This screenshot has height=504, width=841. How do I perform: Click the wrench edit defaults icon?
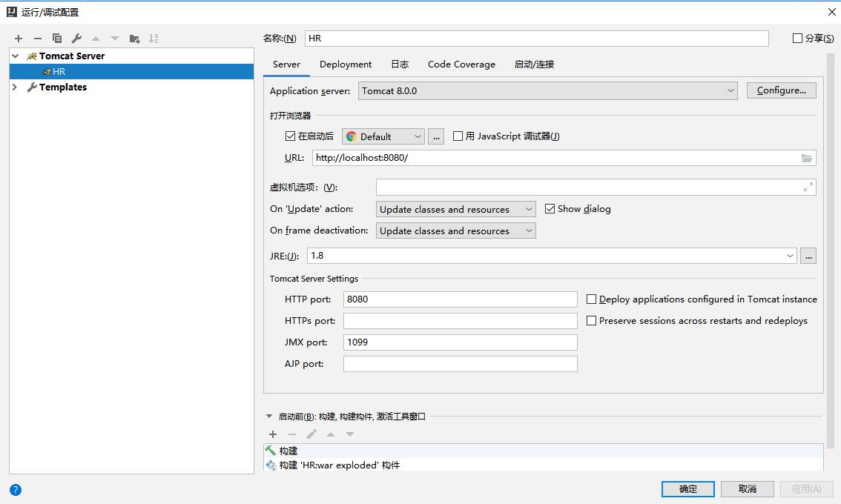tap(76, 39)
